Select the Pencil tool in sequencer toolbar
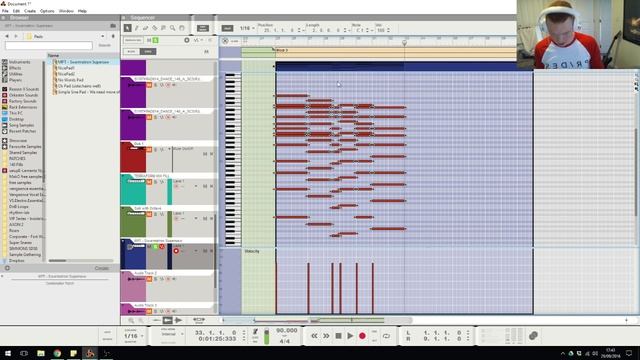This screenshot has height=360, width=640. [x=137, y=28]
